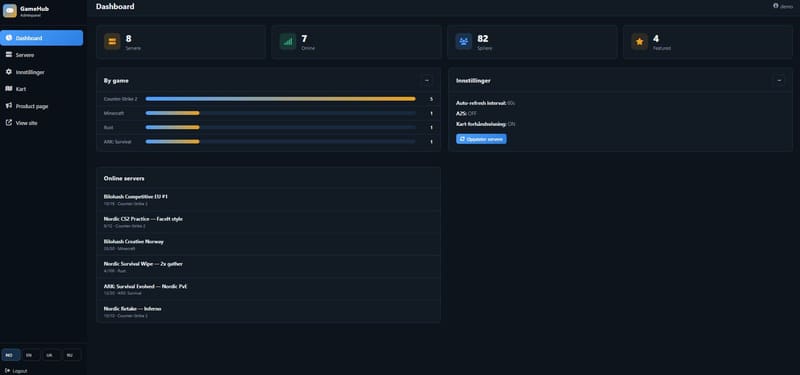
Task: Open the ARK: Survival Evolved — Nordic PvE server
Action: click(268, 289)
